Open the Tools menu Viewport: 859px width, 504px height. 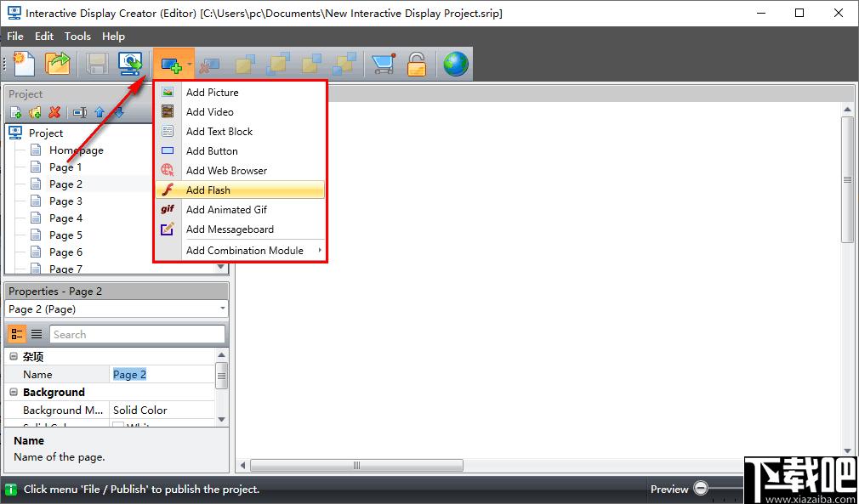click(77, 36)
